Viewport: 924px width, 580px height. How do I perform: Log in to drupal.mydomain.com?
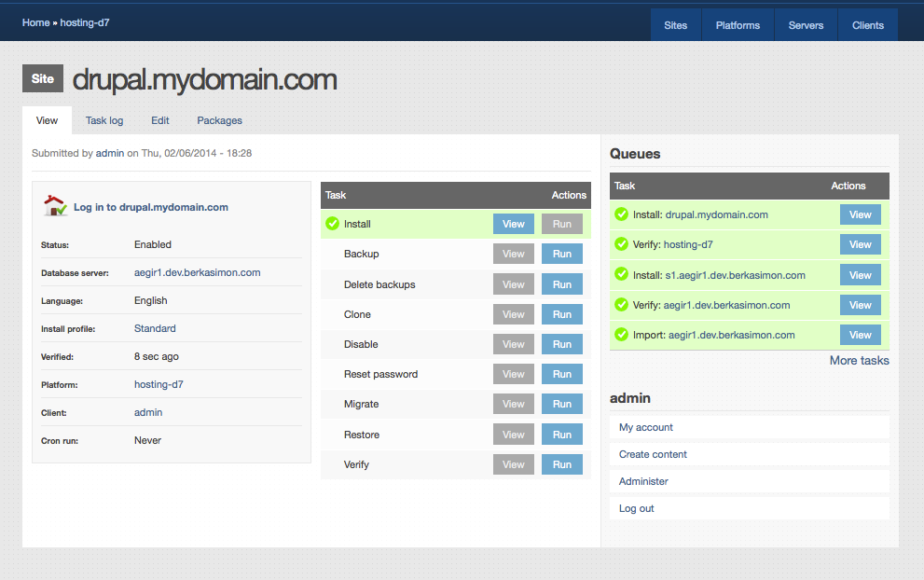coord(151,207)
